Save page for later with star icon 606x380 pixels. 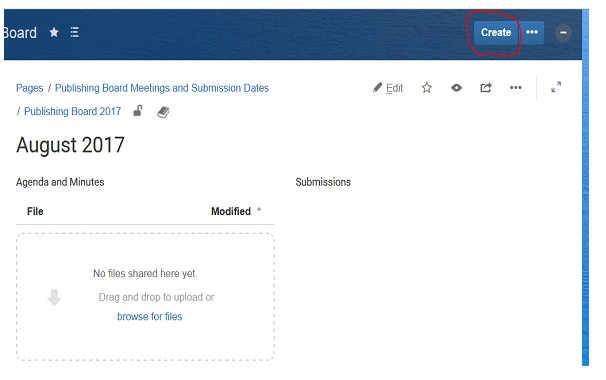[426, 88]
